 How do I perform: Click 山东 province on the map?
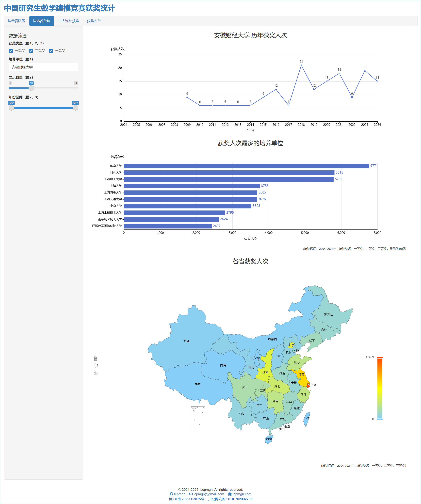click(297, 362)
